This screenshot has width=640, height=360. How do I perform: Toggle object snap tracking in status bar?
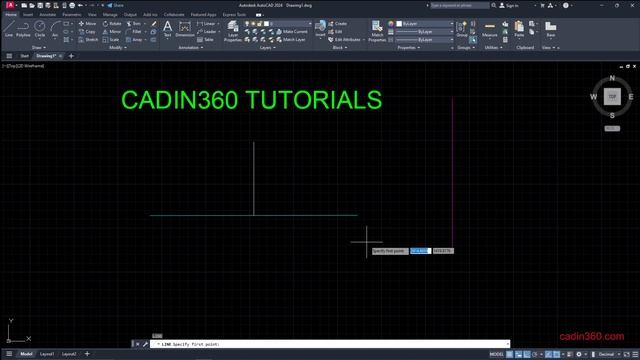tap(548, 354)
